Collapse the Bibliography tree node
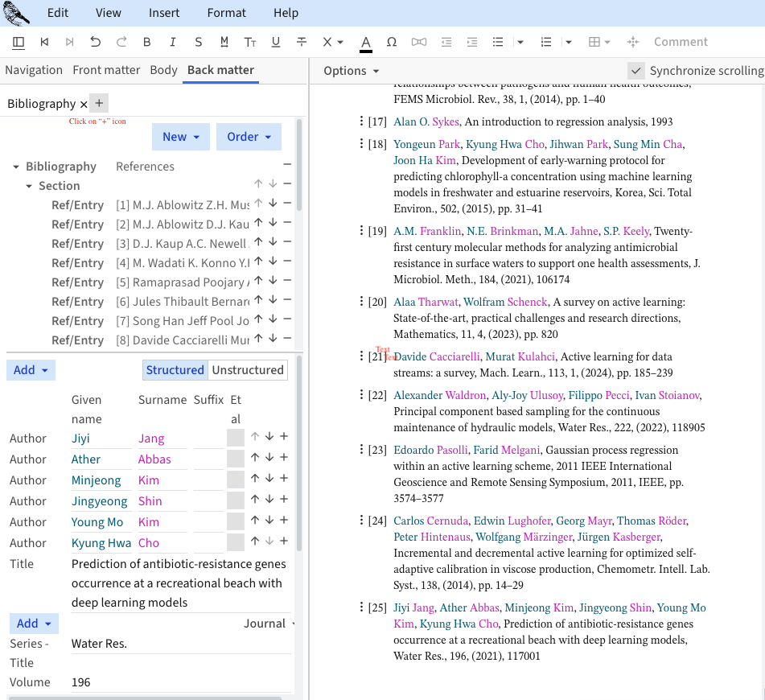Screen dimensions: 765x700 [x=16, y=167]
